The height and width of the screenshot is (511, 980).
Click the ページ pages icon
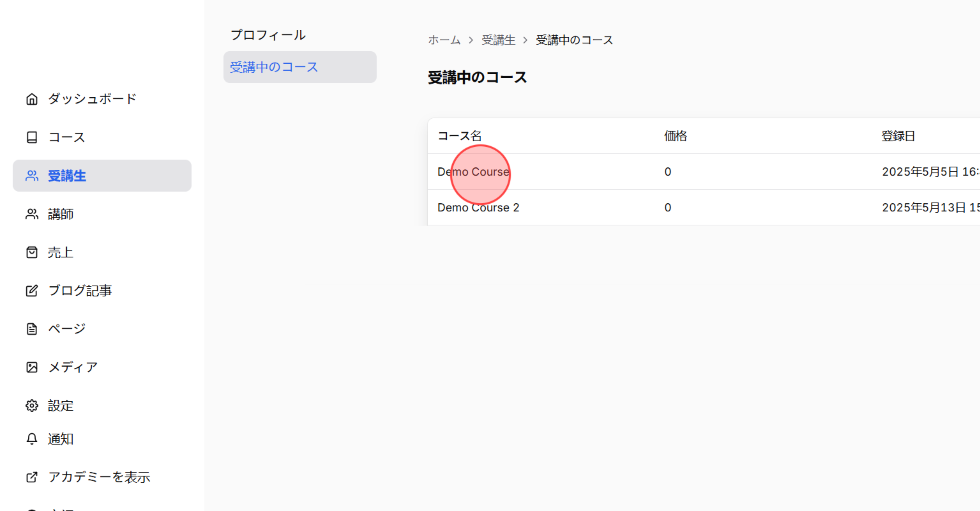[32, 328]
